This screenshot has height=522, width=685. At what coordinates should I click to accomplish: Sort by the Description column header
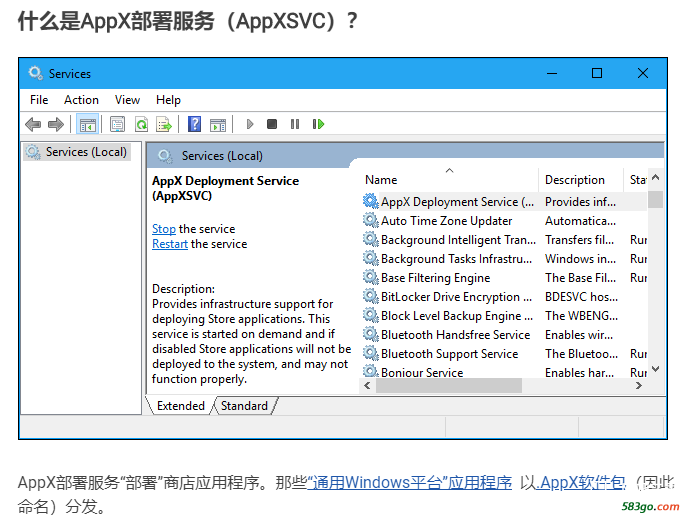(x=581, y=180)
